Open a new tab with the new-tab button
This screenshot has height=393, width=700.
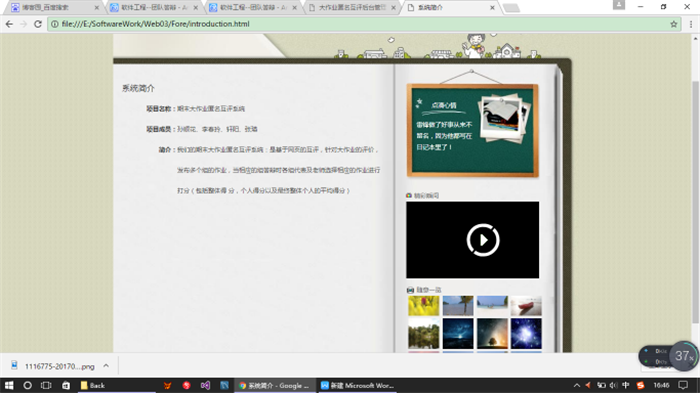(511, 8)
